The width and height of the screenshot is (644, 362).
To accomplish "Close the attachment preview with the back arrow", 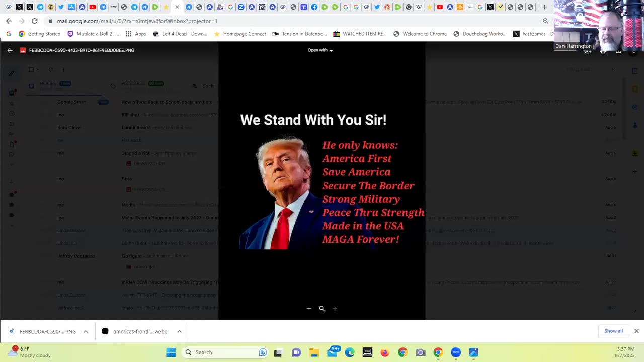I will [x=10, y=50].
